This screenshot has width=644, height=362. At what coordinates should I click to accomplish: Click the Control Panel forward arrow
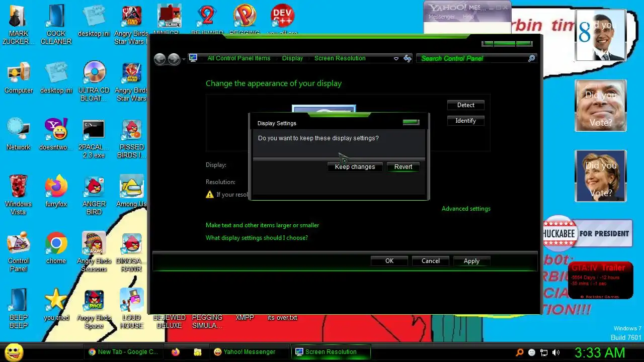point(174,59)
